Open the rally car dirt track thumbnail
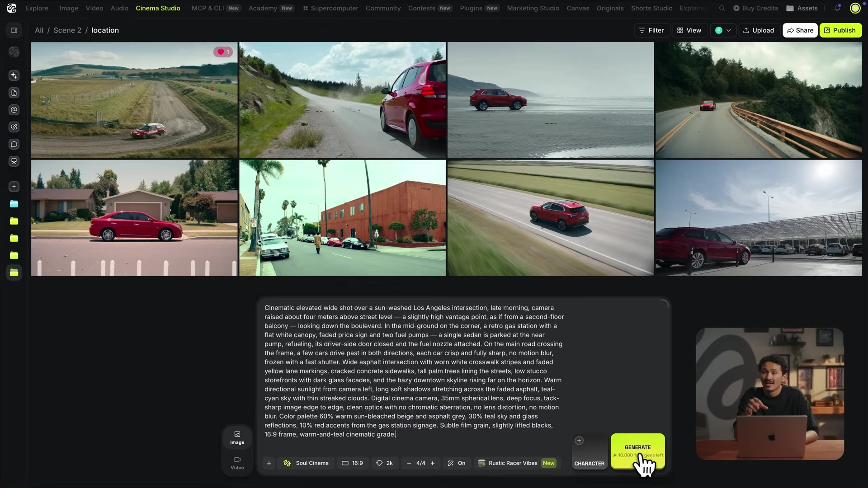Screen dimensions: 868x488 coord(134,100)
